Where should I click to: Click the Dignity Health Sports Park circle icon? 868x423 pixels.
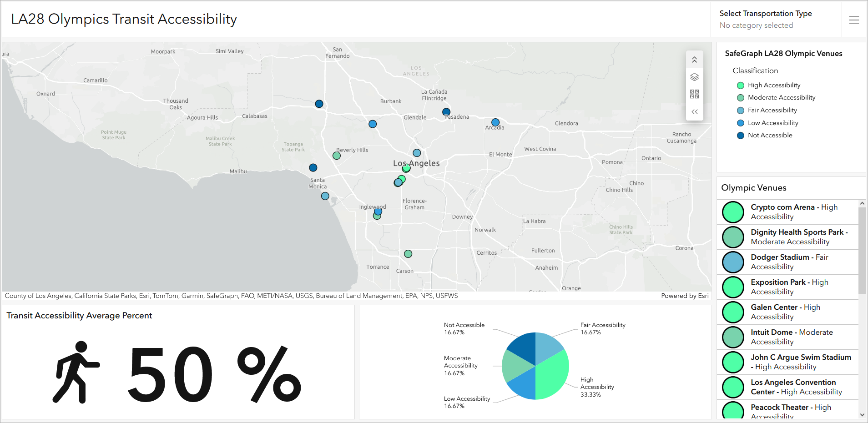[733, 237]
